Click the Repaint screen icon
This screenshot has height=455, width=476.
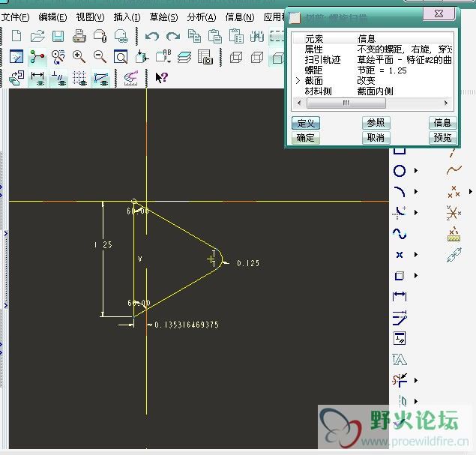pos(16,57)
